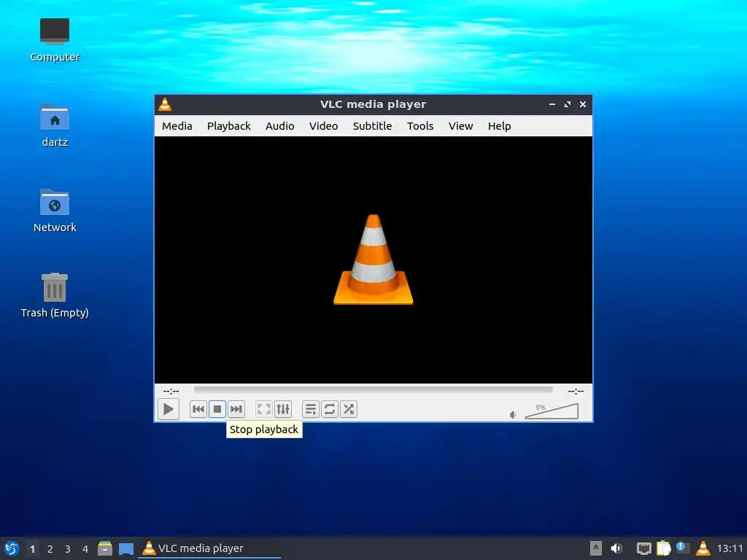Open the Help menu
This screenshot has width=747, height=560.
(499, 126)
